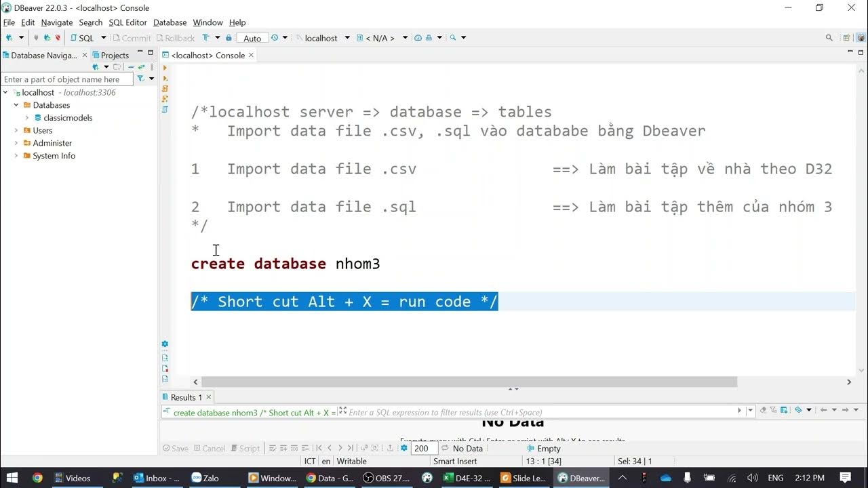Click the transaction log clock icon
The image size is (868, 488).
click(x=275, y=38)
